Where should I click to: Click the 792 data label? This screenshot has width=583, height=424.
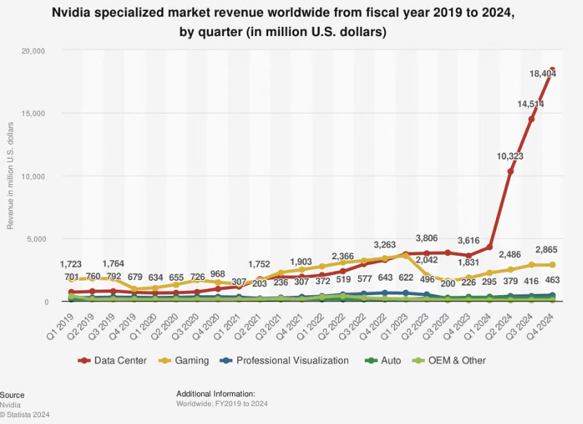pos(114,277)
